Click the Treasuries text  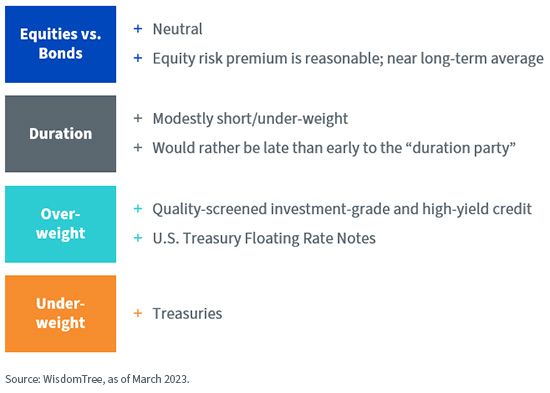pyautogui.click(x=187, y=313)
